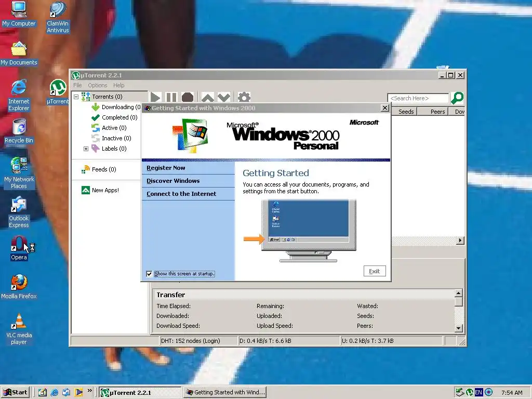Select Mozilla Firefox desktop shortcut
Image resolution: width=532 pixels, height=399 pixels.
point(19,287)
